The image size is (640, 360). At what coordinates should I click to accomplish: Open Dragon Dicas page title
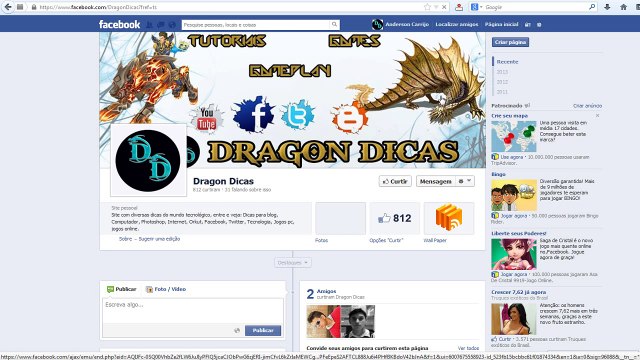point(223,181)
